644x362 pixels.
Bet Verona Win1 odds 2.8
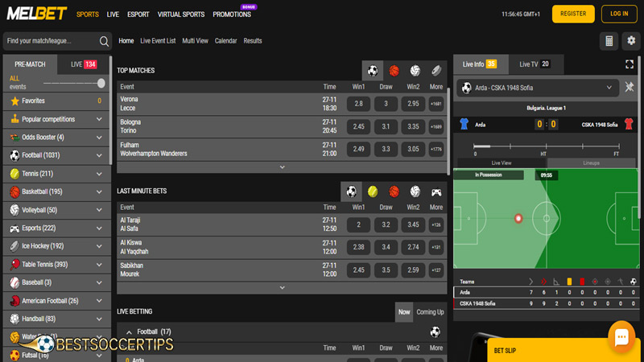coord(358,104)
